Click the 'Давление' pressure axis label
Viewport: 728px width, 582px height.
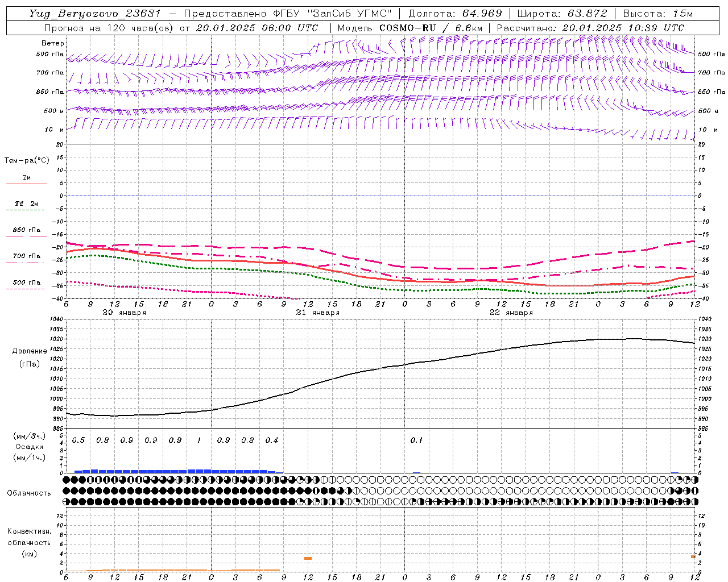coord(31,351)
